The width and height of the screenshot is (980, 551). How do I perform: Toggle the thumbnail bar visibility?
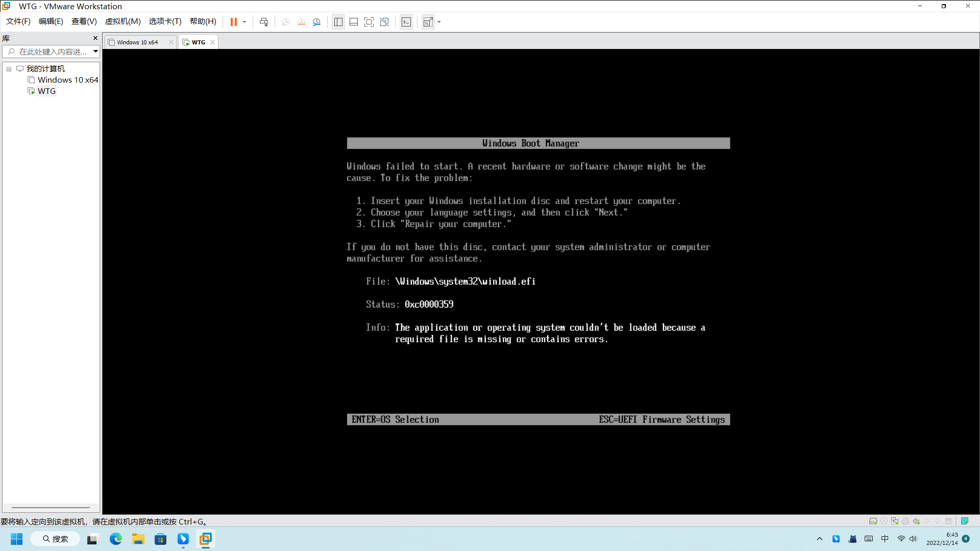click(x=353, y=22)
